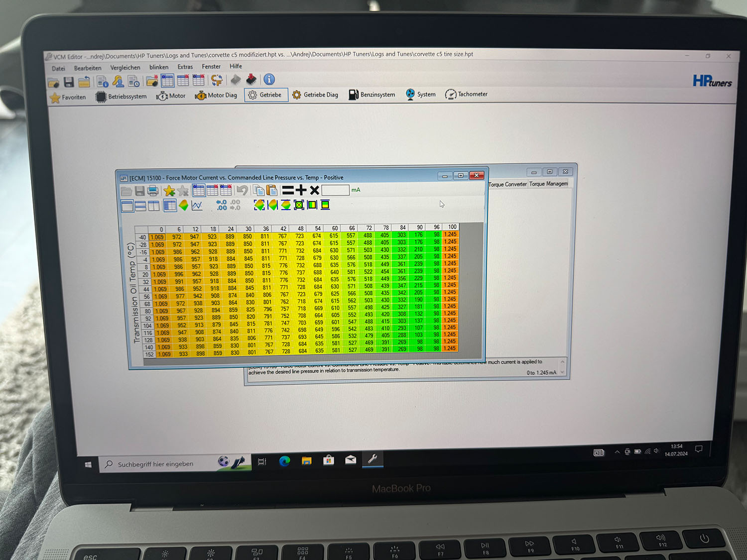The height and width of the screenshot is (560, 747).
Task: Click the plus add-value icon
Action: [301, 190]
